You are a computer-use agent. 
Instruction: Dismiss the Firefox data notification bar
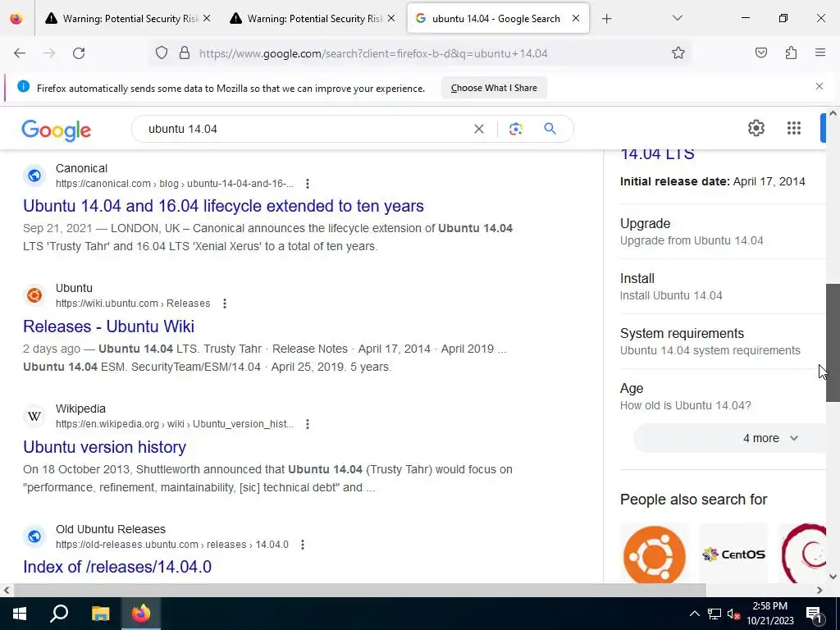coord(819,86)
